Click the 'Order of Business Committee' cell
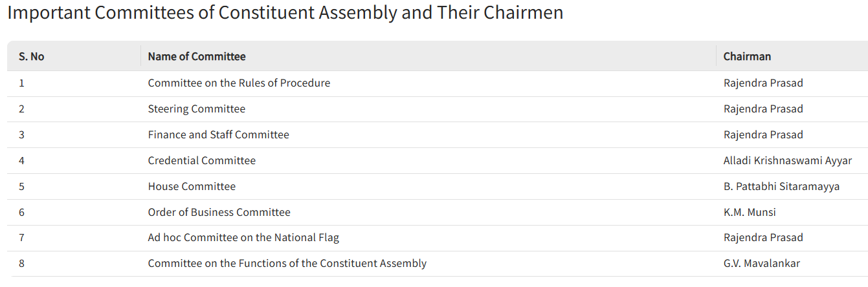The image size is (868, 287). (x=219, y=212)
